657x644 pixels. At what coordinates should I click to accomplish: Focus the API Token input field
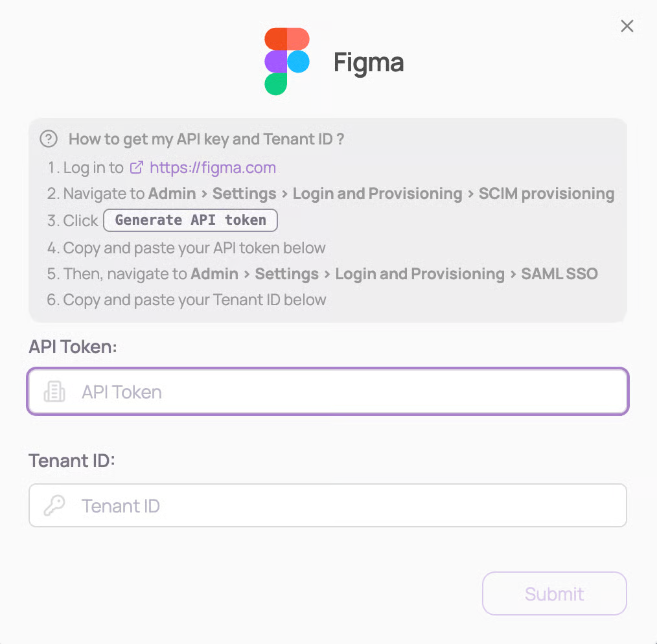coord(350,391)
